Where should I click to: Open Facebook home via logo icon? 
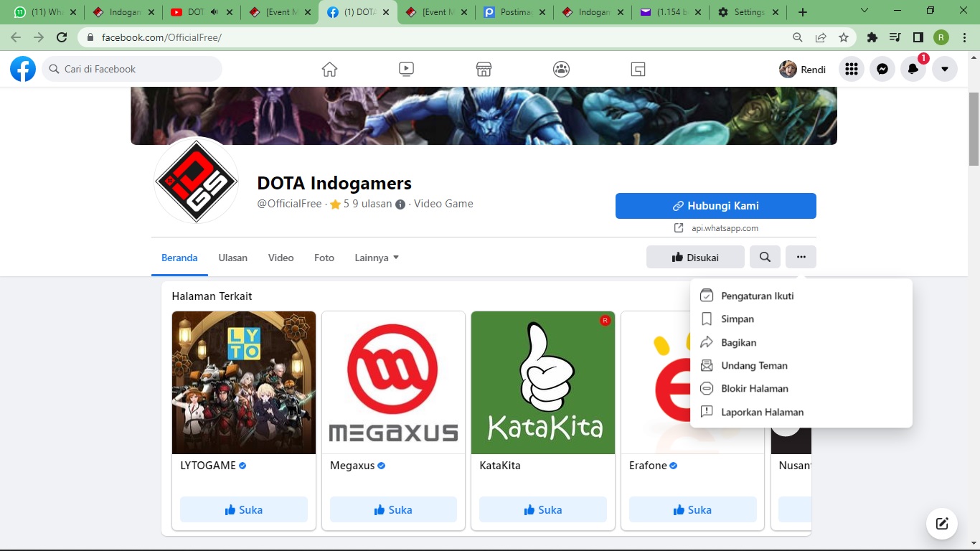[x=23, y=69]
